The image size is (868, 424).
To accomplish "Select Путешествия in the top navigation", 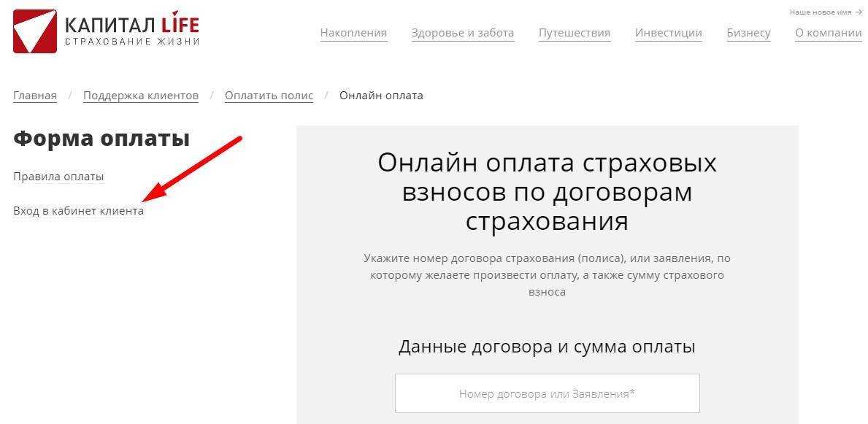I will coord(574,33).
